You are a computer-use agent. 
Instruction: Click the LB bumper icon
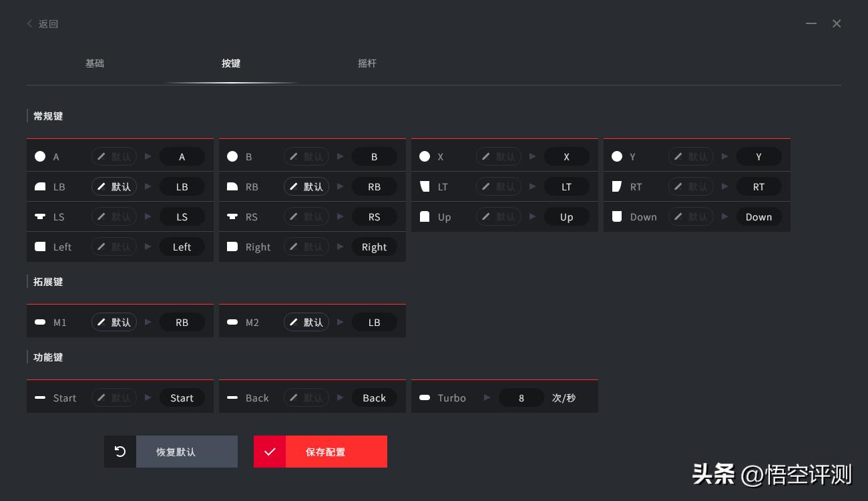[40, 187]
